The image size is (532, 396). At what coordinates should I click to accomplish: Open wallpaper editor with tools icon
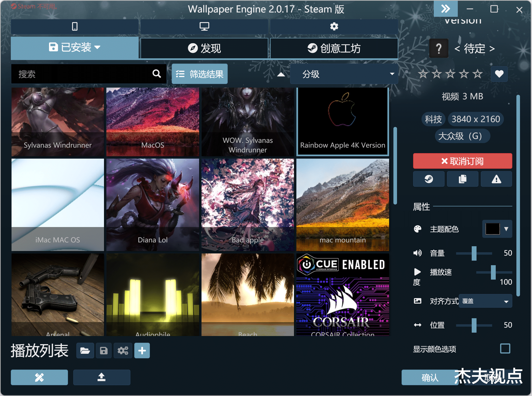pyautogui.click(x=39, y=377)
